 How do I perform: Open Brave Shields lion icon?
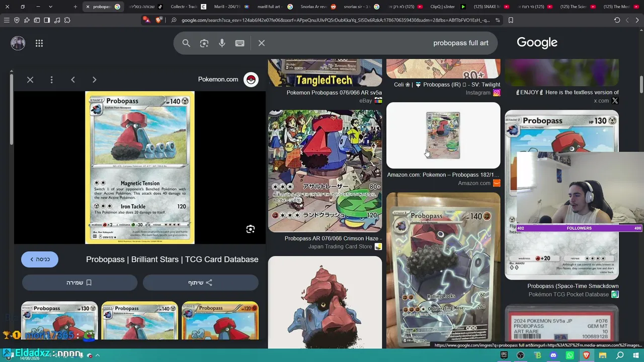pos(159,20)
